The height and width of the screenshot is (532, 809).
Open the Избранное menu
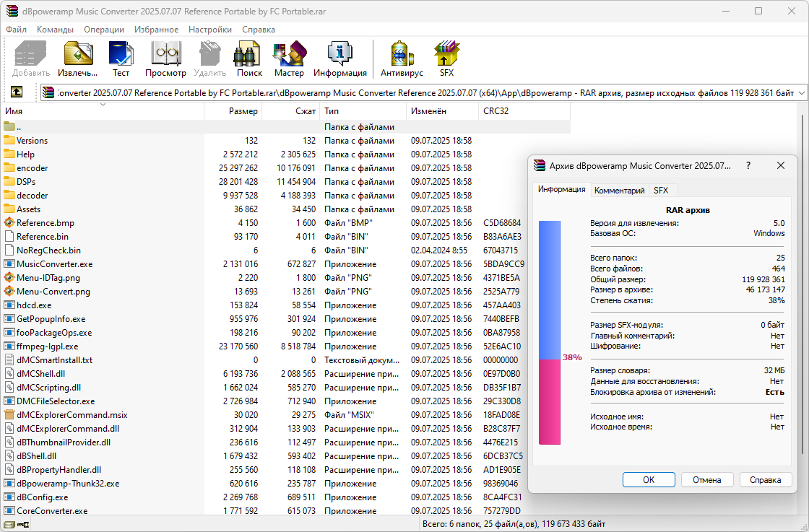[x=156, y=30]
